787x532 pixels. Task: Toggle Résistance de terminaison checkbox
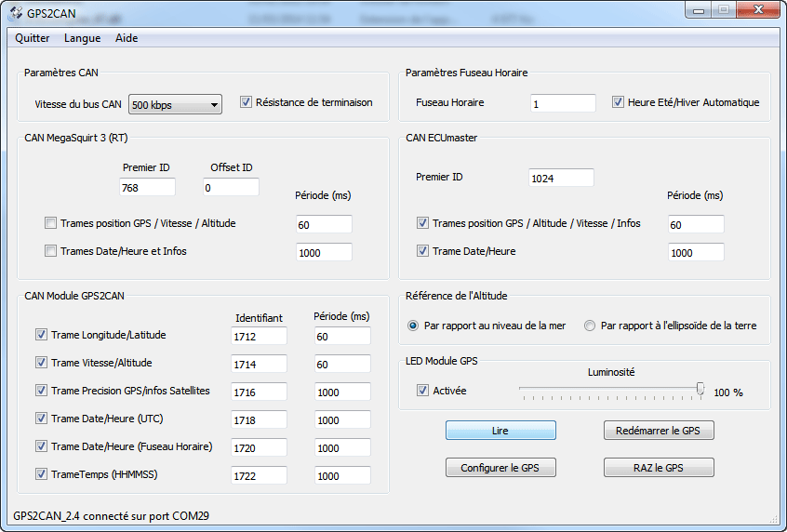247,102
